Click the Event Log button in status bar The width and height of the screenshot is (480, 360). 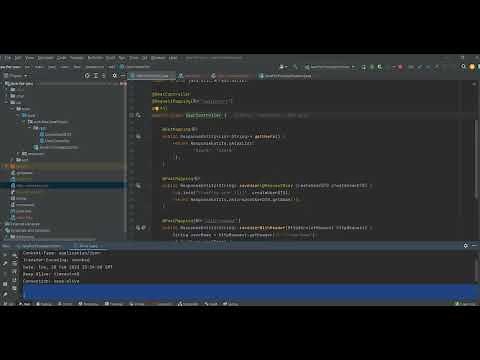coord(466,304)
